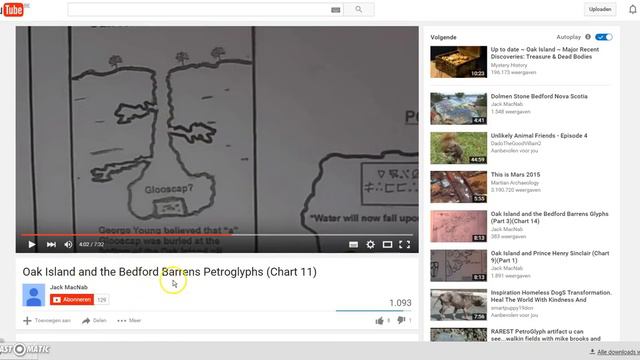Open 'This is Mars 2015' title

[515, 175]
